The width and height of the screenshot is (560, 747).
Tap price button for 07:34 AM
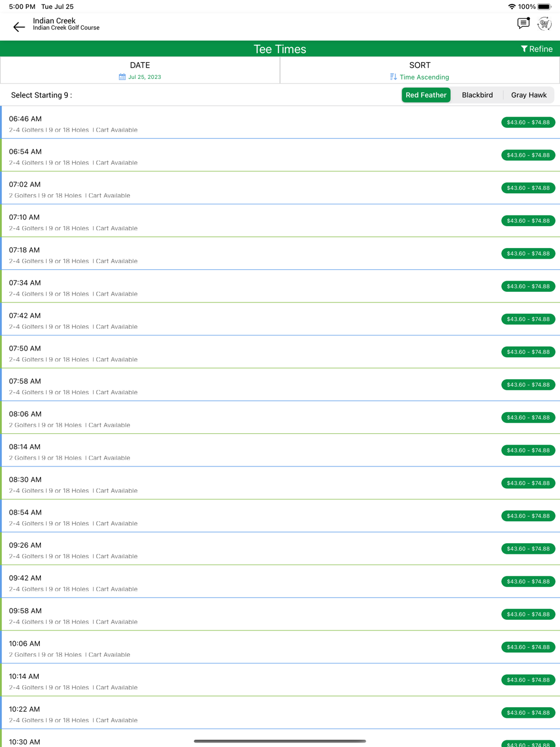(x=528, y=286)
